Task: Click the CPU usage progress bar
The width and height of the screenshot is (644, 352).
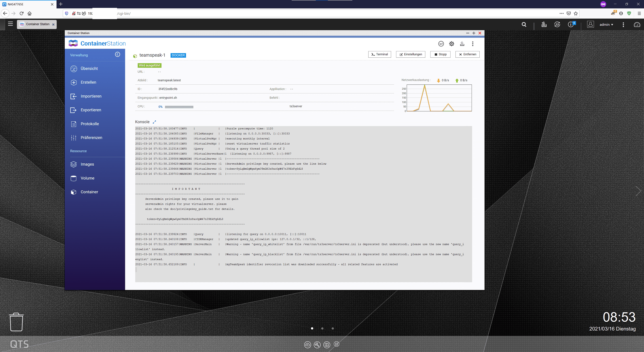Action: (179, 107)
